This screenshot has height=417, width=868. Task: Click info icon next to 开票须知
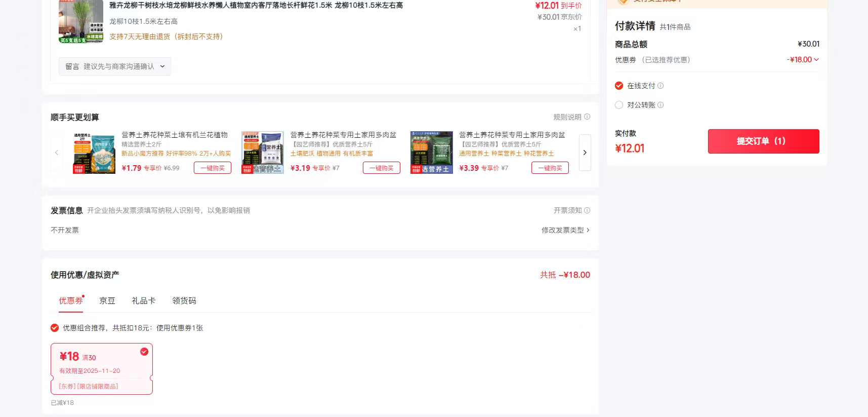pyautogui.click(x=587, y=210)
